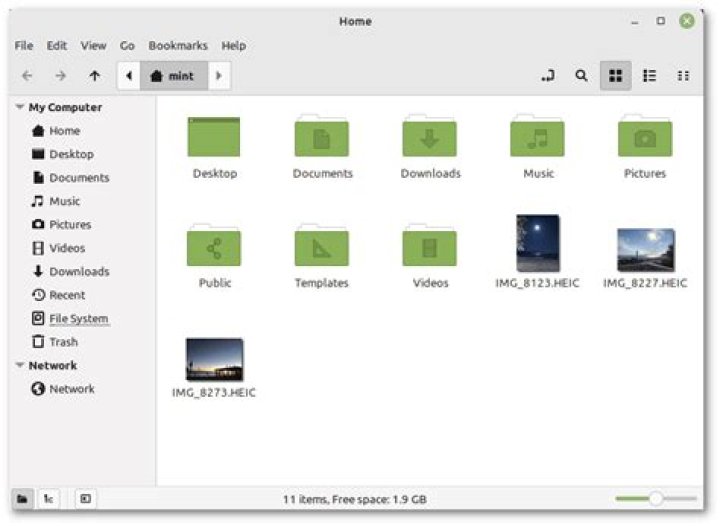Toggle the location entry icon
The height and width of the screenshot is (526, 720).
tap(547, 76)
